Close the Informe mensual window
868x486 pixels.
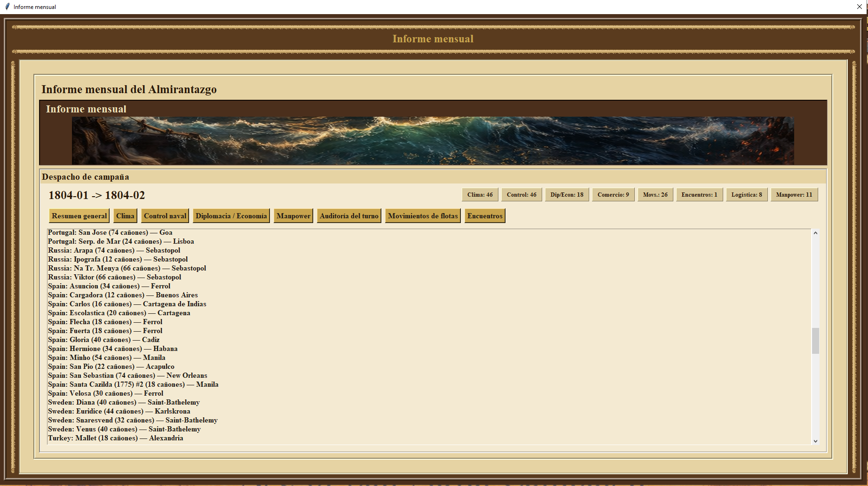[859, 7]
